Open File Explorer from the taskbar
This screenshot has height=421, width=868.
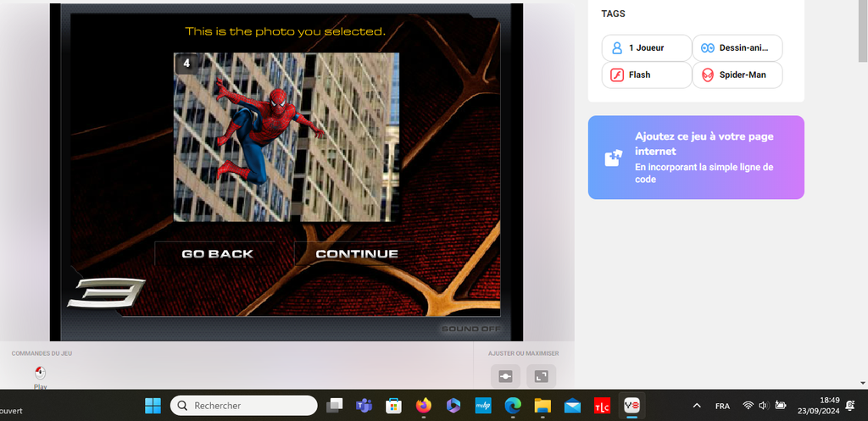point(542,406)
